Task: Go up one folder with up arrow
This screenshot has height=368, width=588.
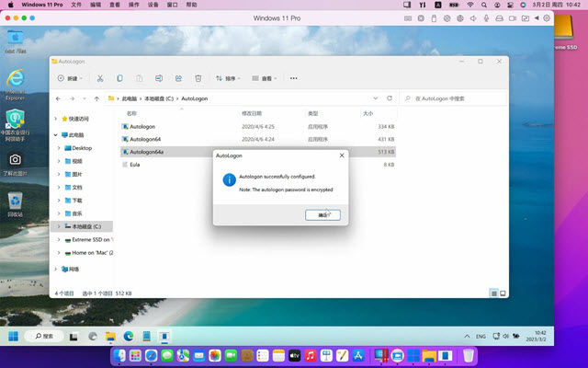Action: [x=96, y=98]
